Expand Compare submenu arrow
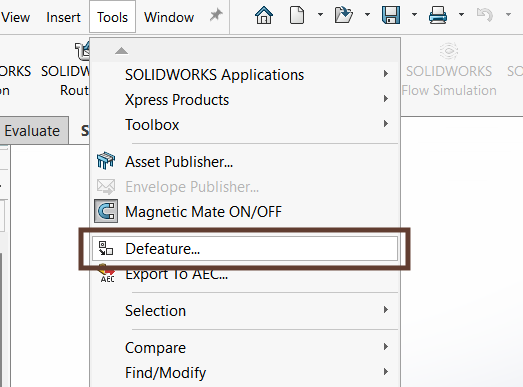This screenshot has width=523, height=387. [x=386, y=347]
